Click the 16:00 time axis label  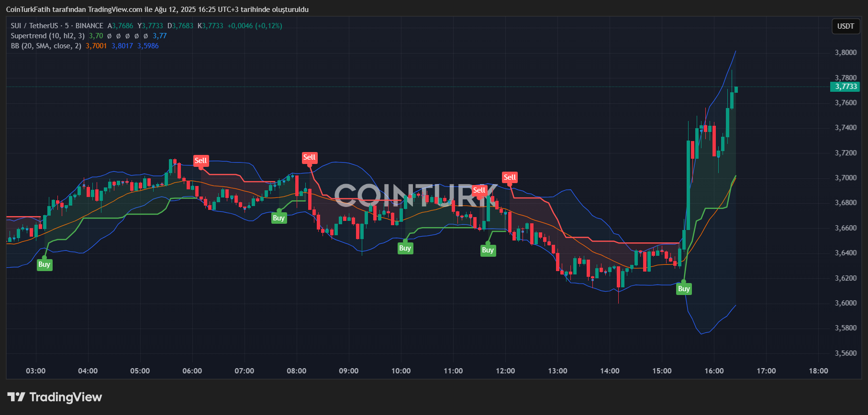click(714, 371)
